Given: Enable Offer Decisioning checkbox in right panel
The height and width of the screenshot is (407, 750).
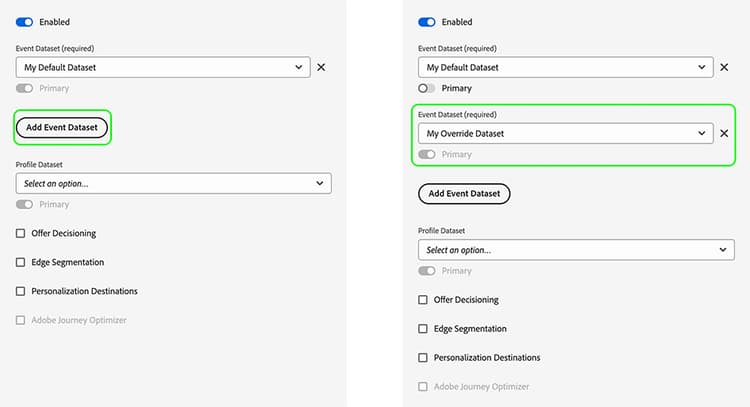Looking at the screenshot, I should [x=424, y=299].
